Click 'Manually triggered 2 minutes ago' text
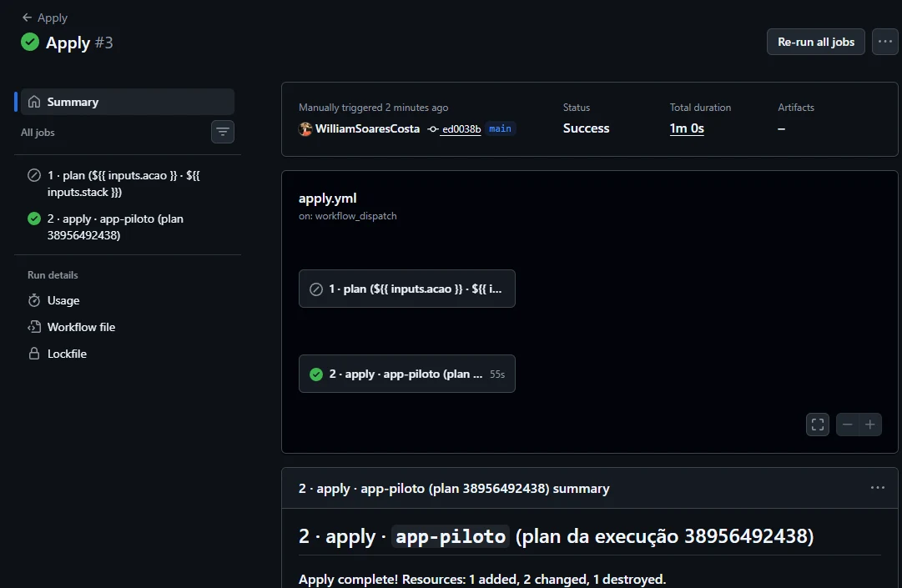The width and height of the screenshot is (902, 588). click(373, 108)
